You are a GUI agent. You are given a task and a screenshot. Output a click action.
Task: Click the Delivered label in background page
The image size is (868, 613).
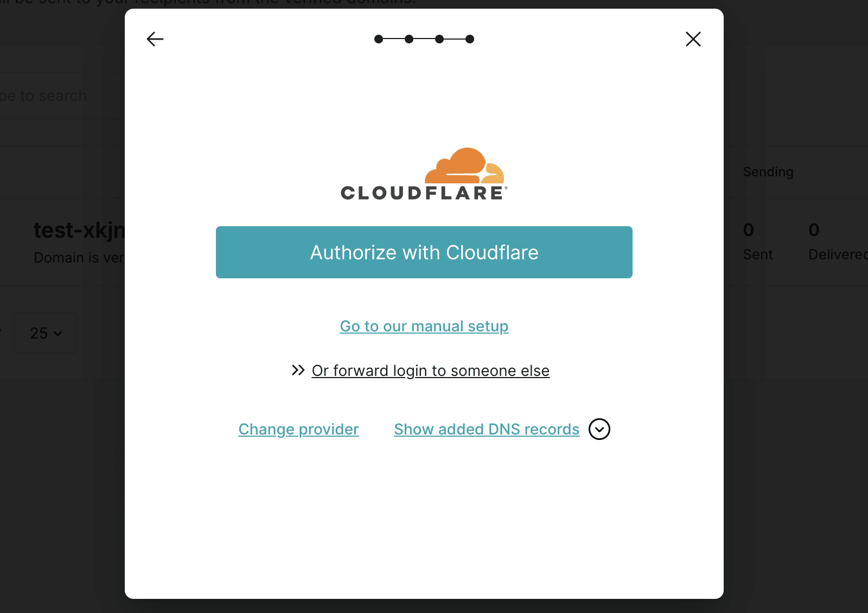(838, 254)
